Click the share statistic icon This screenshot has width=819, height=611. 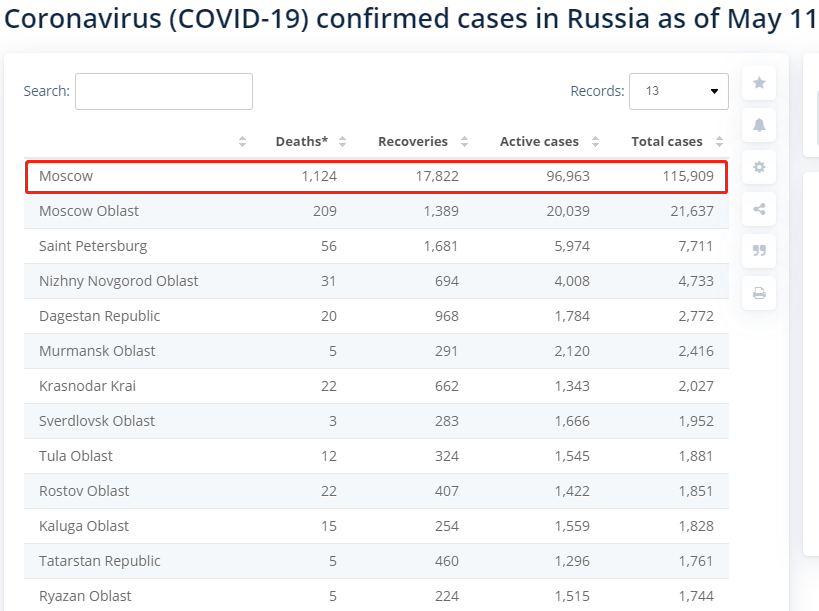click(759, 209)
